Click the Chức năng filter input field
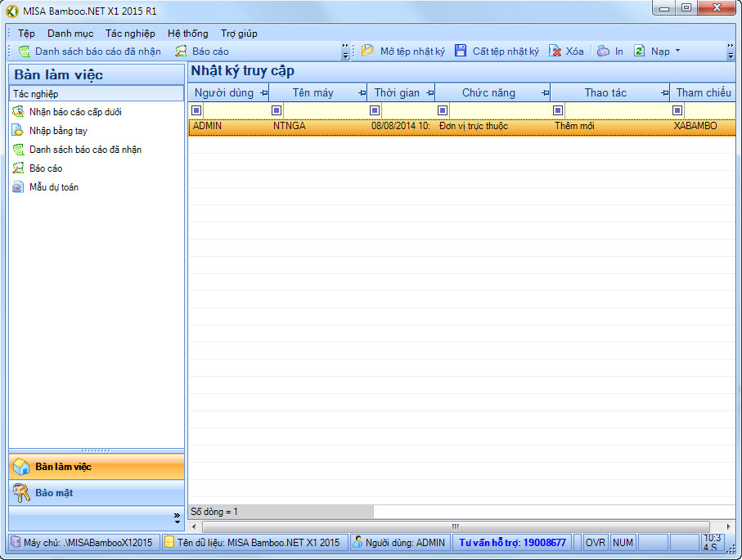The image size is (742, 560). (500, 110)
